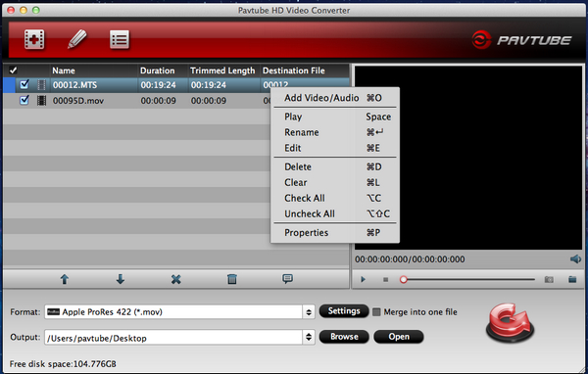The height and width of the screenshot is (374, 588).
Task: Move selected file up with arrow
Action: [65, 279]
